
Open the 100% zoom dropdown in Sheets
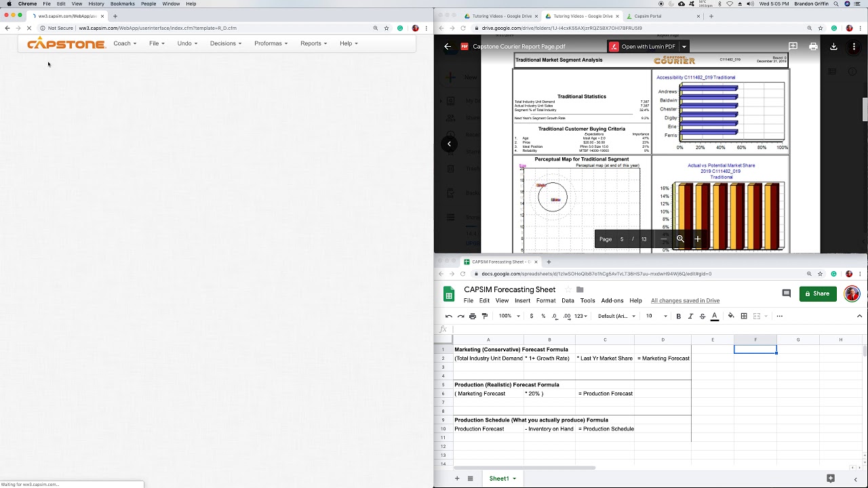pyautogui.click(x=509, y=316)
